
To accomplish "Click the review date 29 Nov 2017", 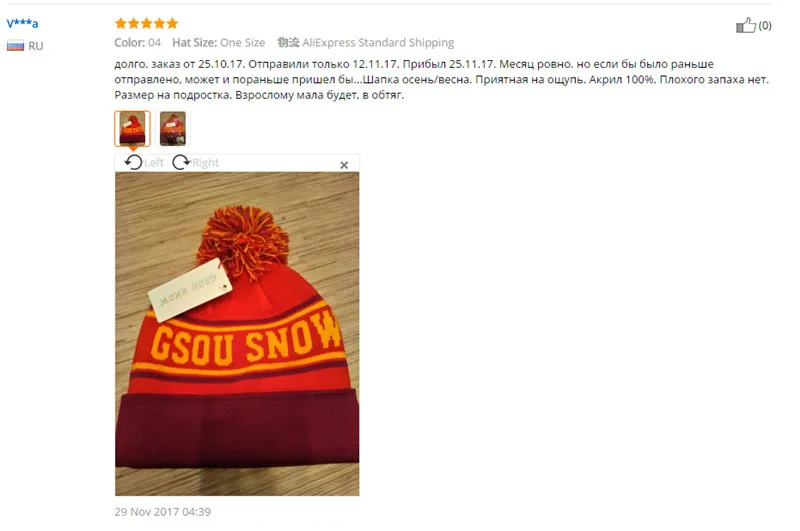I will [x=163, y=512].
